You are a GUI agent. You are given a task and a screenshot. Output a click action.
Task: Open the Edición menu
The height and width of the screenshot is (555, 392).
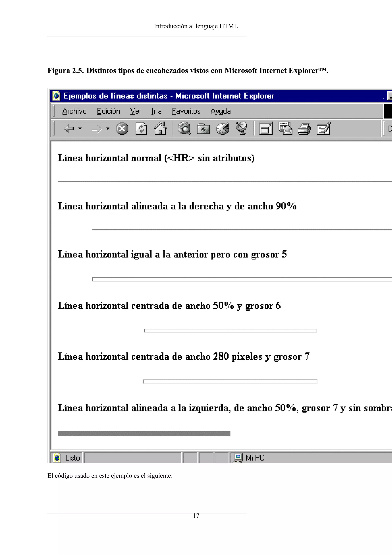pyautogui.click(x=108, y=111)
